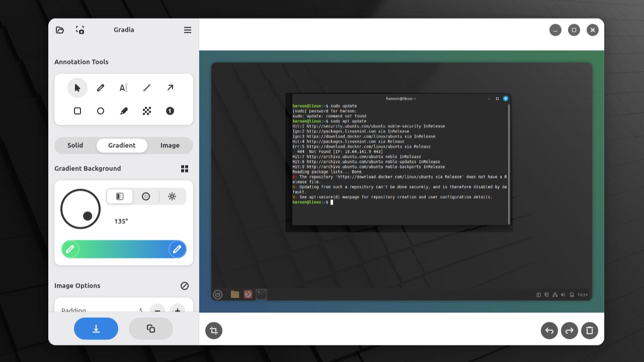Screen dimensions: 644x362
Task: Open the hamburger menu
Action: tap(187, 30)
